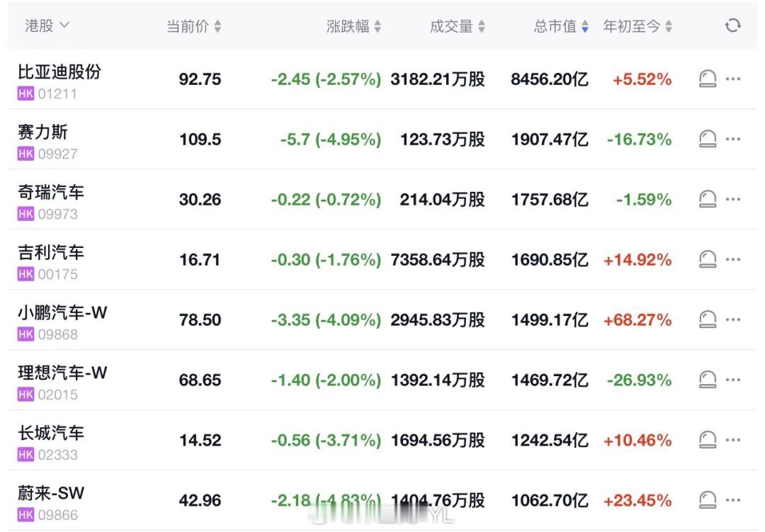Open alert bell for 蔚来-SW
Viewport: 765px width, 532px height.
pyautogui.click(x=708, y=500)
